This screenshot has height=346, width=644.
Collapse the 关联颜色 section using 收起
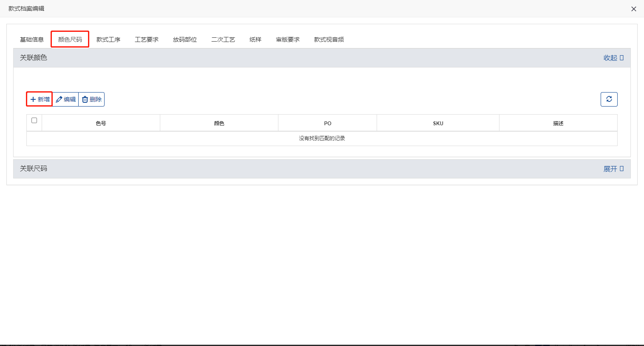[x=610, y=57]
